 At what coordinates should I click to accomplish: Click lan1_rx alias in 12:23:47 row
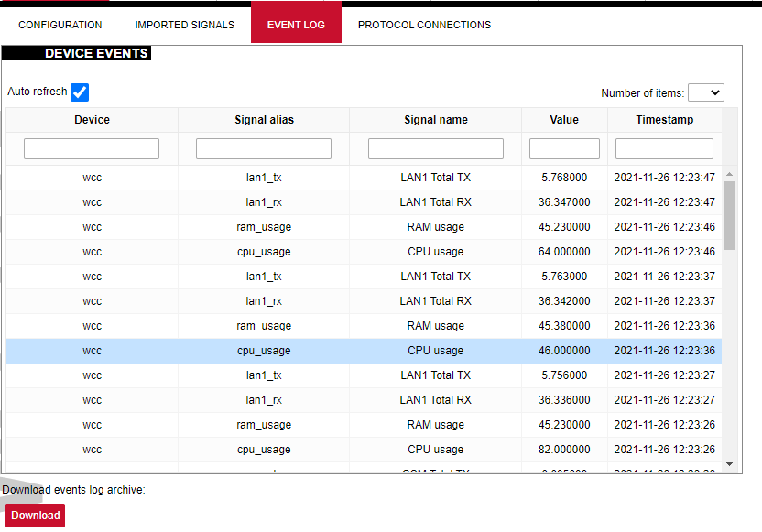[264, 202]
